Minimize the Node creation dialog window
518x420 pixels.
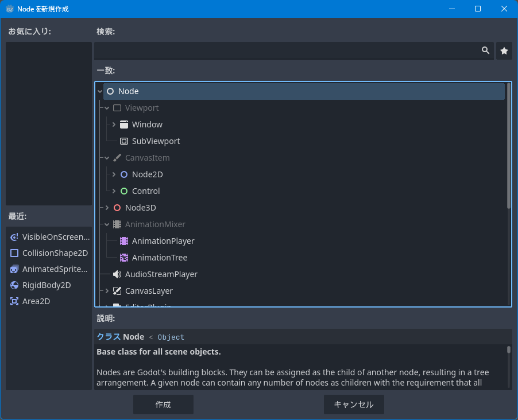click(452, 9)
